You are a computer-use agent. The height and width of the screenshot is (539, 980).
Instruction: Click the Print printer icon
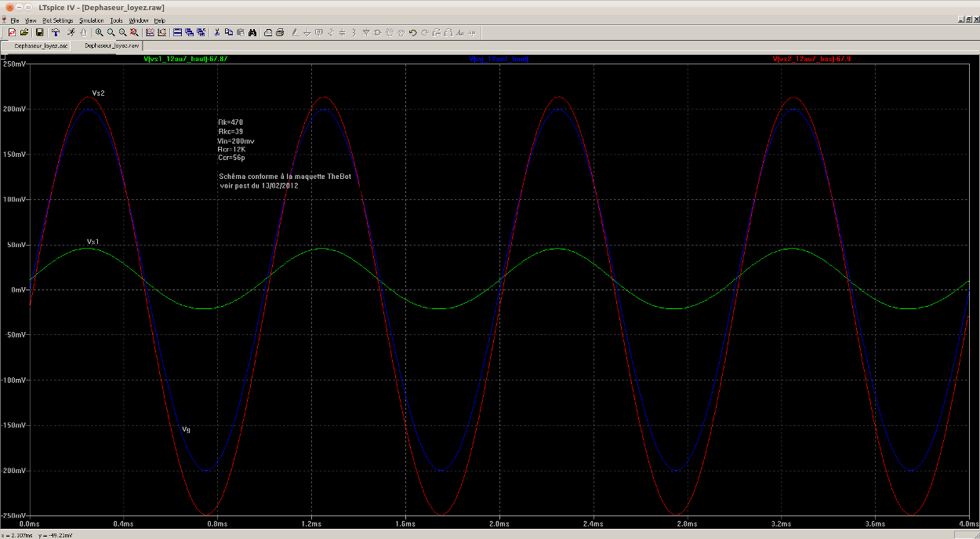click(x=280, y=32)
